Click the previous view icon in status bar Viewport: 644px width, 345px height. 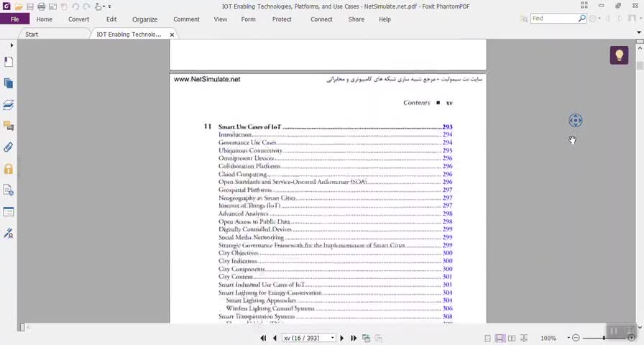[366, 338]
